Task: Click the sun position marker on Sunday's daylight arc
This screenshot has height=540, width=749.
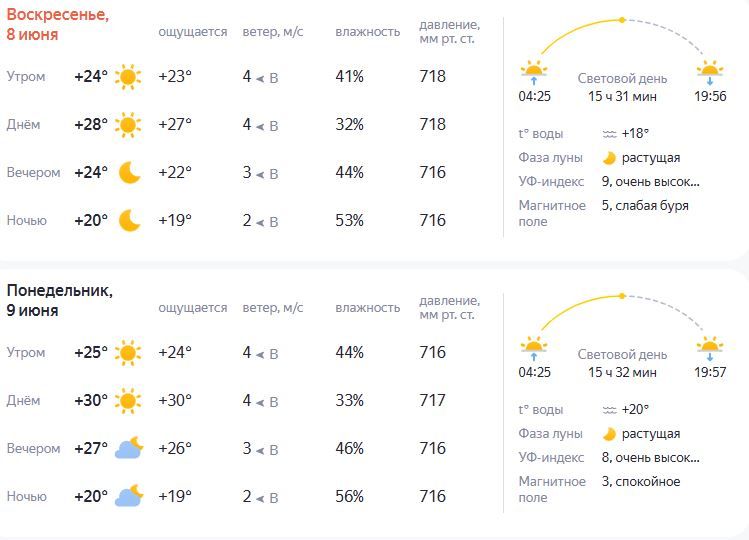Action: (622, 20)
